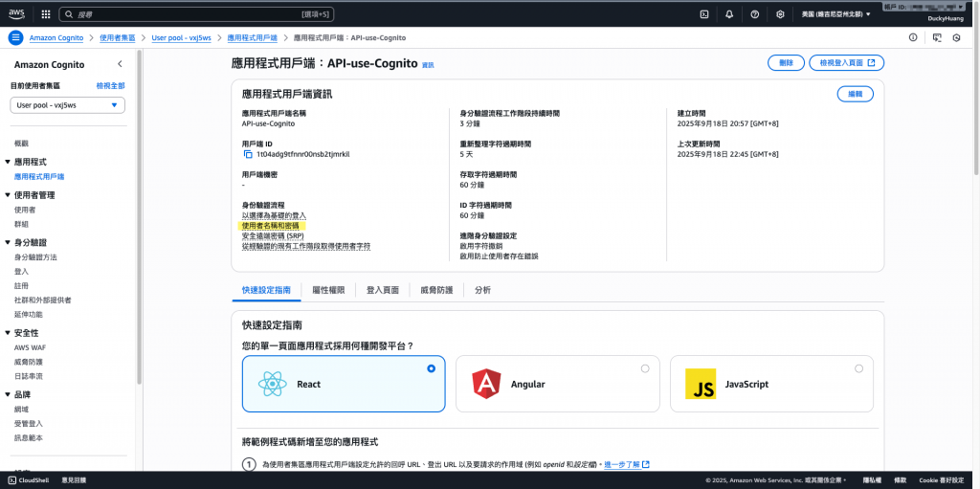This screenshot has width=980, height=489.
Task: Click the React logo icon
Action: pyautogui.click(x=272, y=384)
